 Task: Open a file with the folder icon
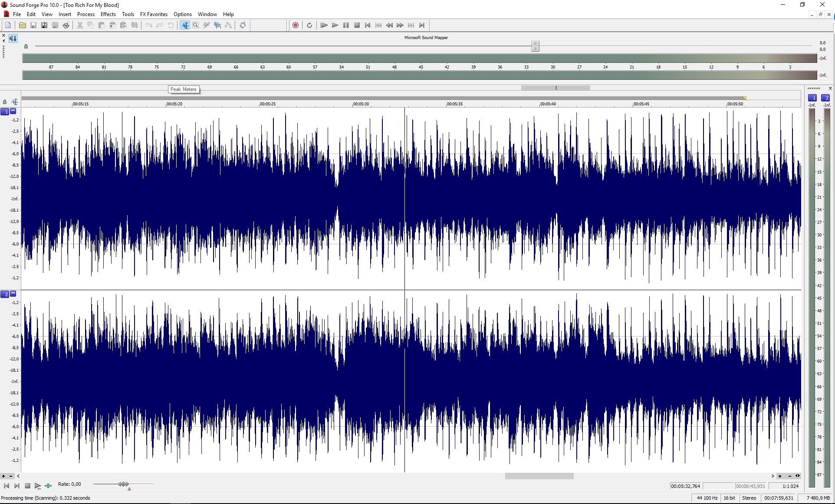pos(22,25)
